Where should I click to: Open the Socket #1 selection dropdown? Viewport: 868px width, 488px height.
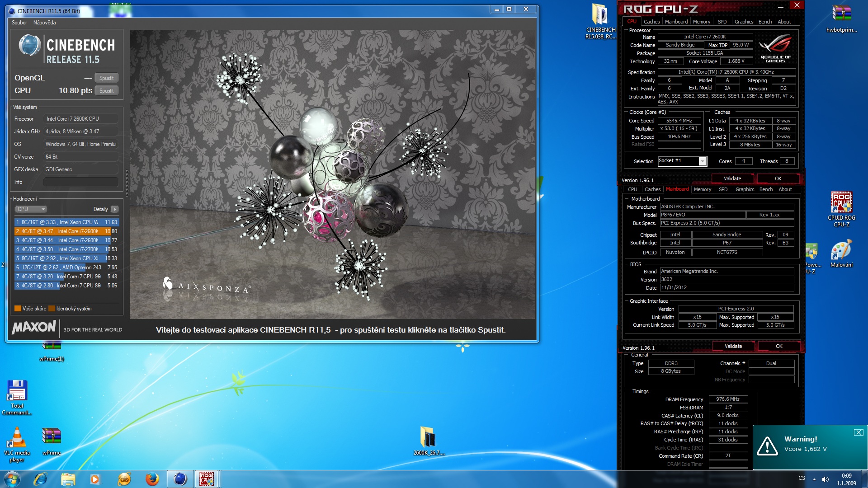[x=682, y=161]
